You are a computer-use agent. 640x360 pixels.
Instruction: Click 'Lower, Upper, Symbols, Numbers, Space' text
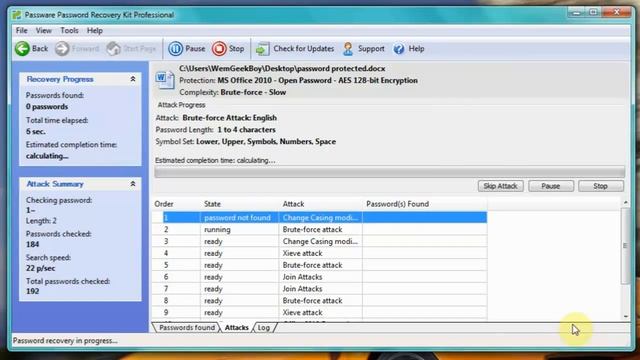(x=266, y=142)
